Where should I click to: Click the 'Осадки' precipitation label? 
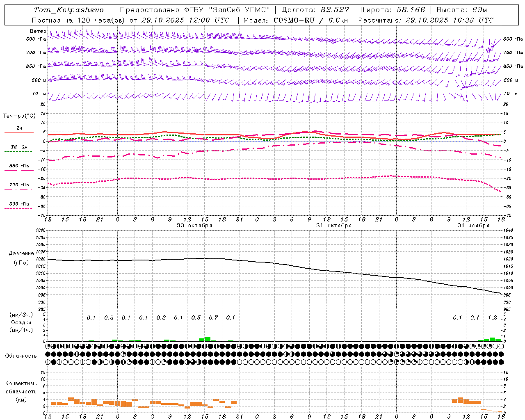click(21, 322)
